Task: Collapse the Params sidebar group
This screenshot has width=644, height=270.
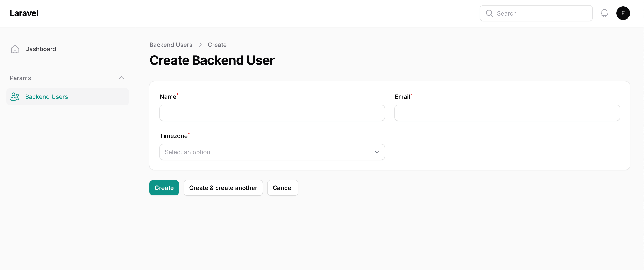Action: 121,78
